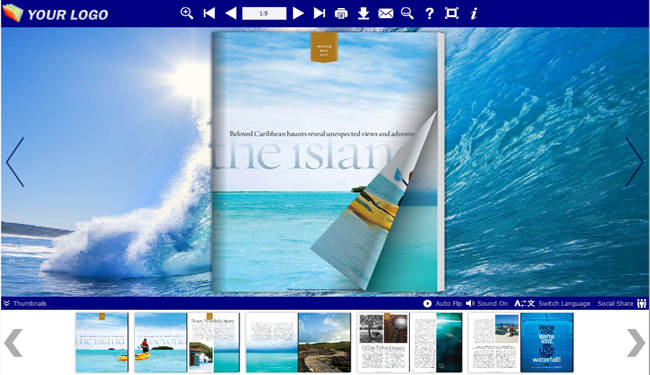This screenshot has height=375, width=650.
Task: Open the cover page thumbnail
Action: 102,343
